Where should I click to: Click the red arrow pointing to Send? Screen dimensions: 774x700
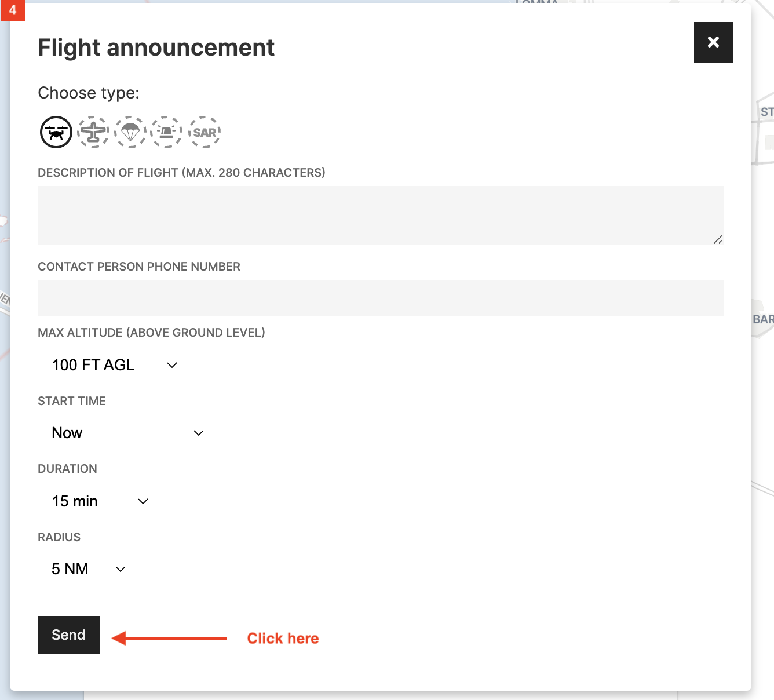pyautogui.click(x=169, y=638)
